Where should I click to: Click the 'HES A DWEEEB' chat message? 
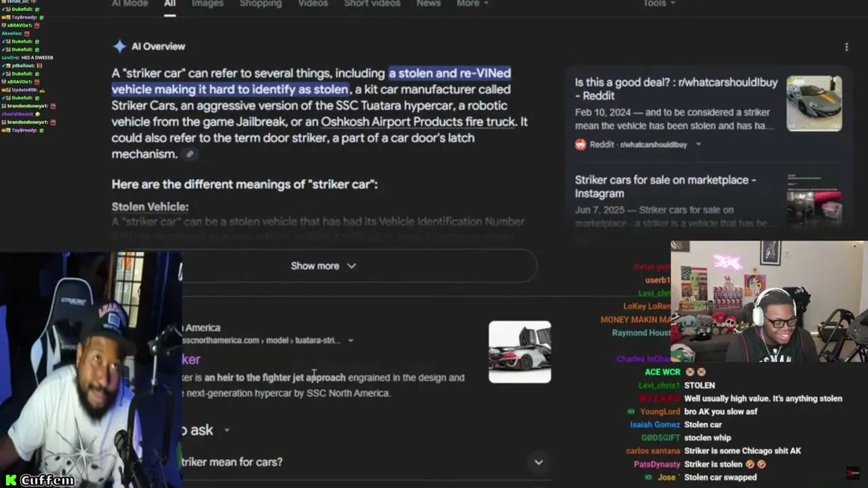click(37, 58)
